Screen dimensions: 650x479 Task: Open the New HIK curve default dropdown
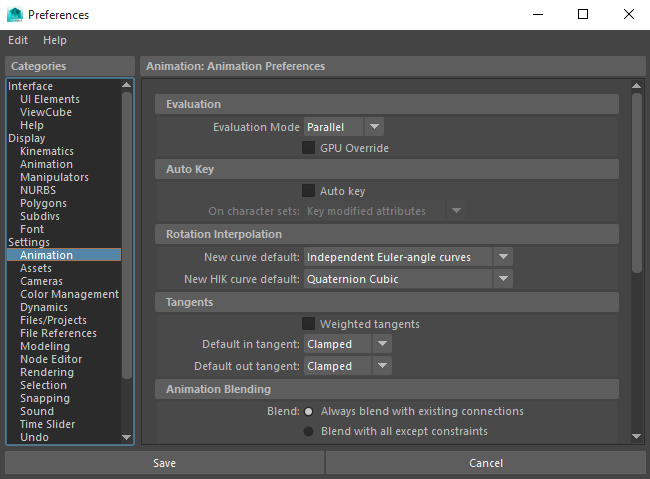(408, 279)
